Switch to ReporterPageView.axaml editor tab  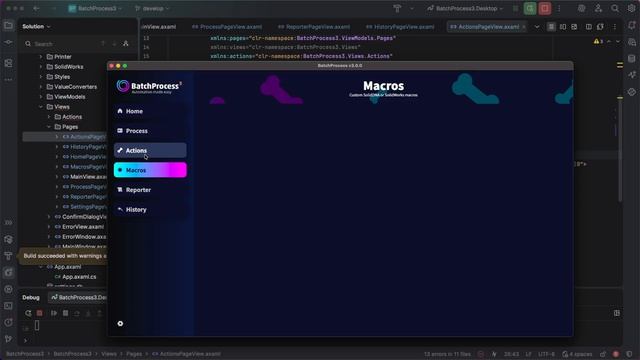coord(314,27)
